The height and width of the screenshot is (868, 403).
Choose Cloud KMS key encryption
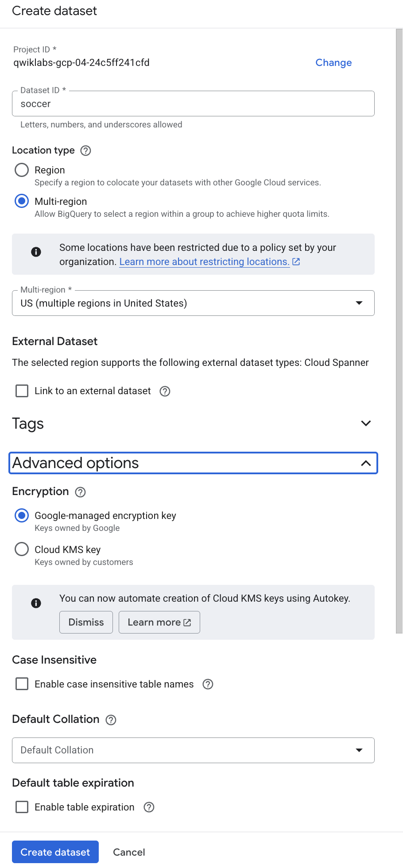22,549
